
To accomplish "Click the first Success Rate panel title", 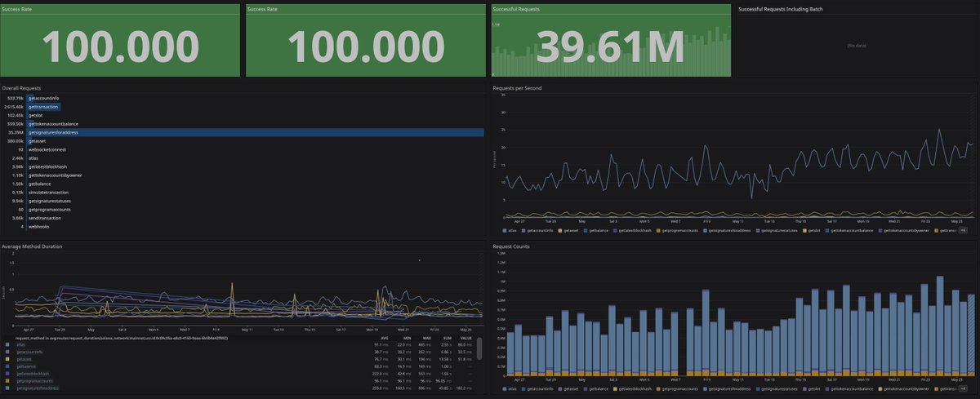I will tap(15, 8).
